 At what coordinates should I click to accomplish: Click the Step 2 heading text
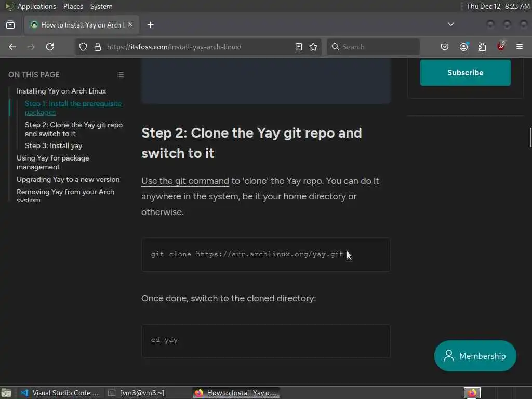(251, 143)
